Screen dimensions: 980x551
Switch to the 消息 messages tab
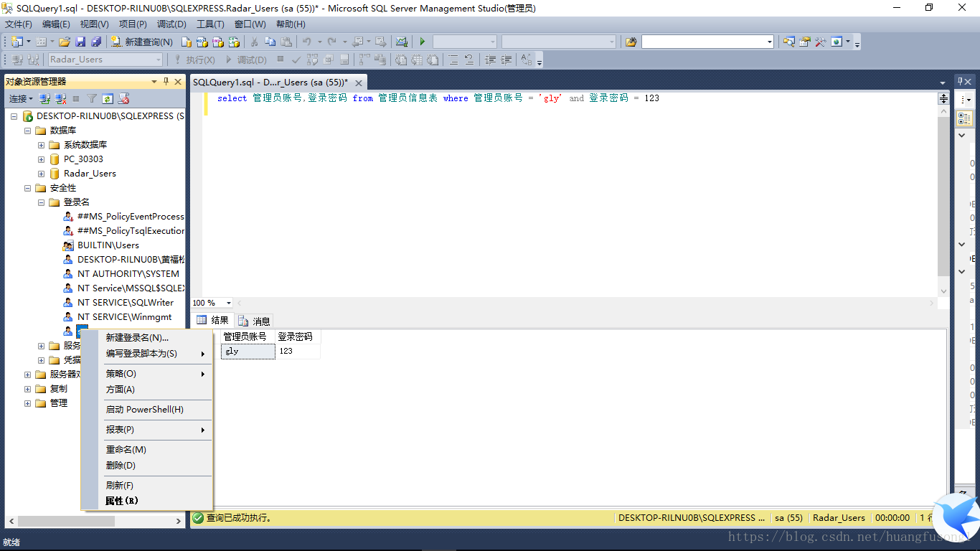coord(255,321)
